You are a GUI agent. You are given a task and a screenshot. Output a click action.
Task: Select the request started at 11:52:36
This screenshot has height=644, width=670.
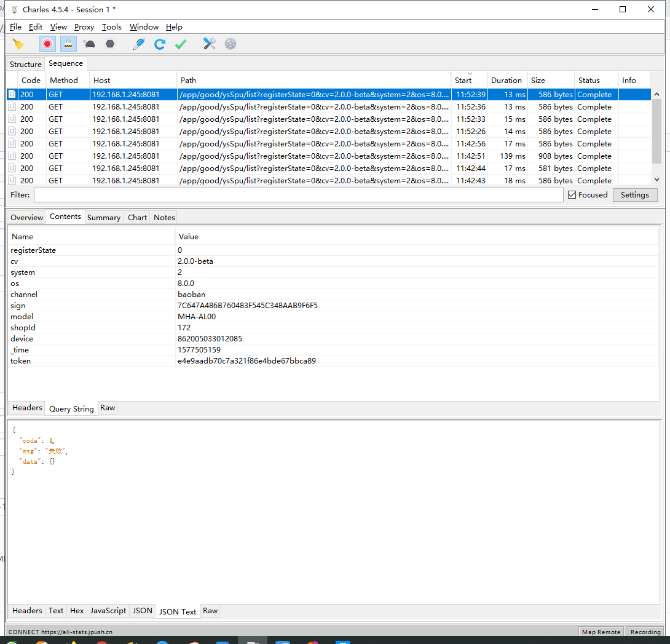pyautogui.click(x=329, y=107)
